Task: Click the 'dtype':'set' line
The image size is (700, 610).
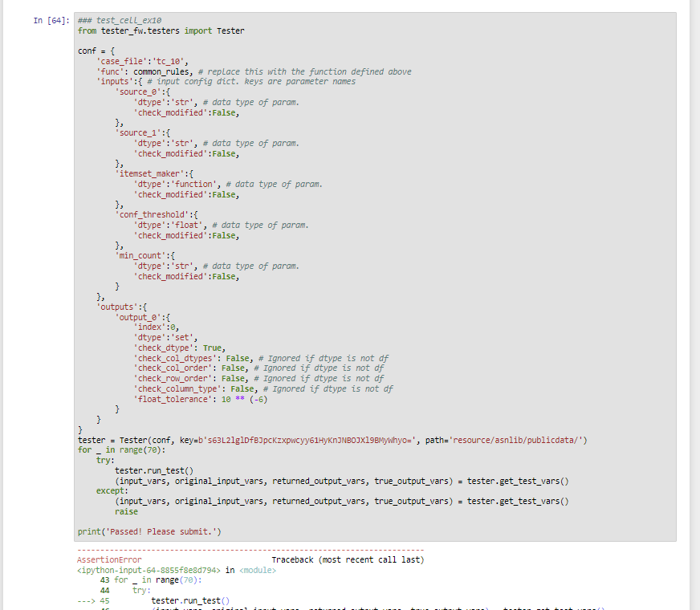Action: pos(165,338)
